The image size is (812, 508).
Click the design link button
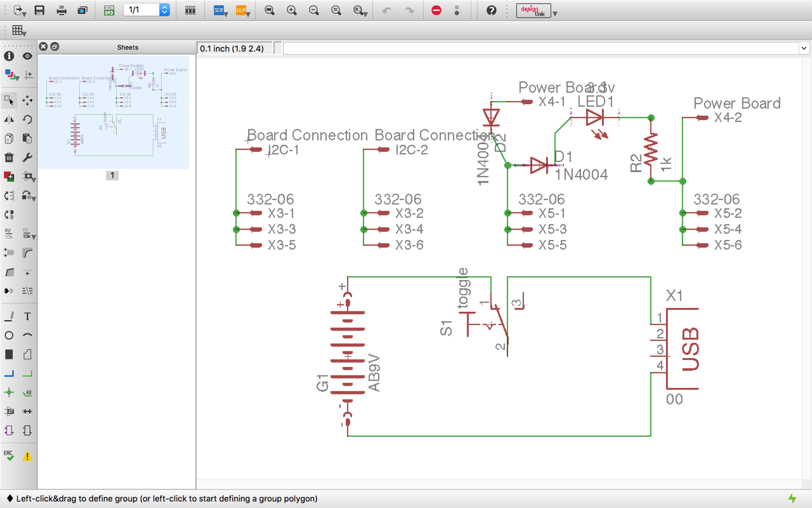pyautogui.click(x=537, y=10)
